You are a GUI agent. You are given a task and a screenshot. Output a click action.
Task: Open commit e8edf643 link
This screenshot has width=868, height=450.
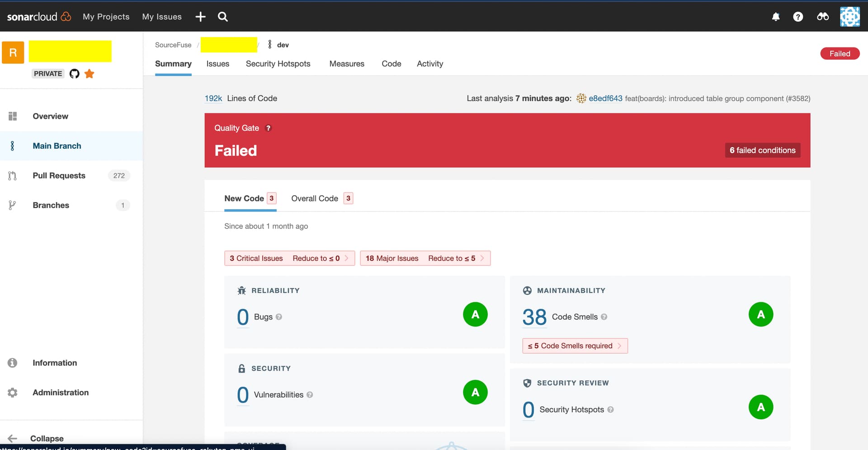605,98
